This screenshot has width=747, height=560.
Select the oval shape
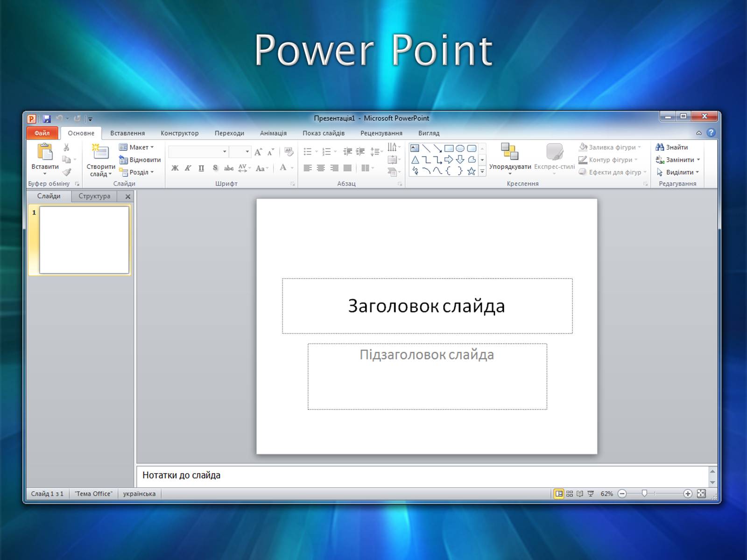(460, 148)
